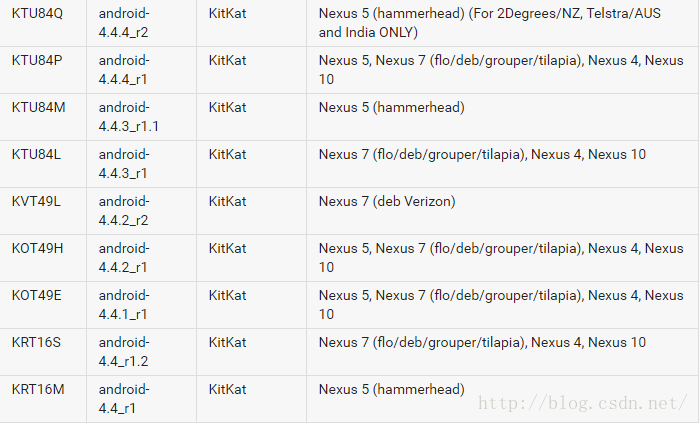This screenshot has width=700, height=423.
Task: Click the KTU84M build cell
Action: click(x=38, y=107)
